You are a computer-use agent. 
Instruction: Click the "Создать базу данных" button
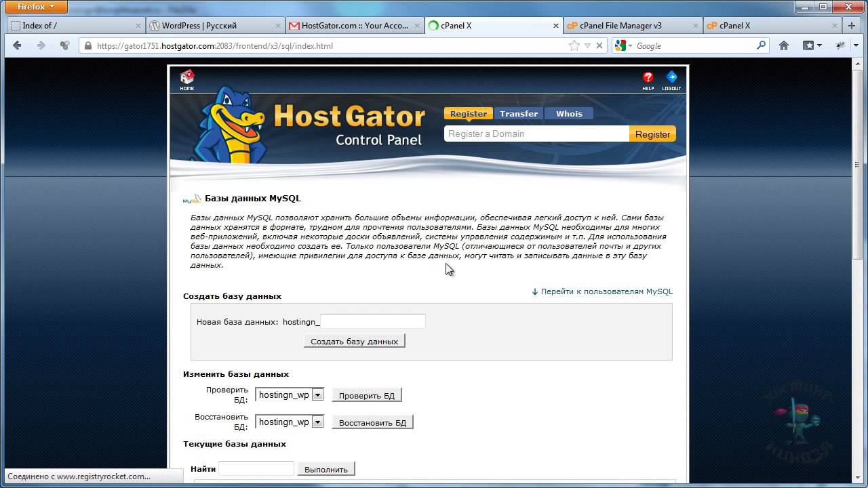click(354, 341)
